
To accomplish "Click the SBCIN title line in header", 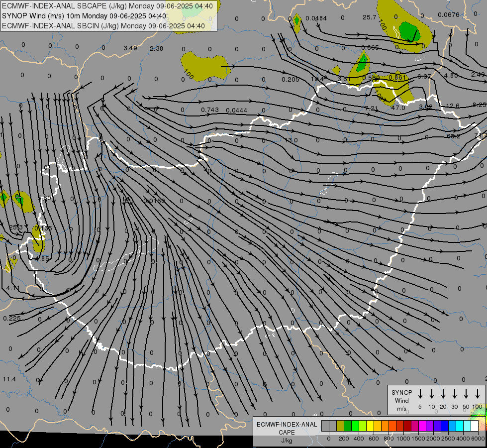I will click(x=103, y=26).
